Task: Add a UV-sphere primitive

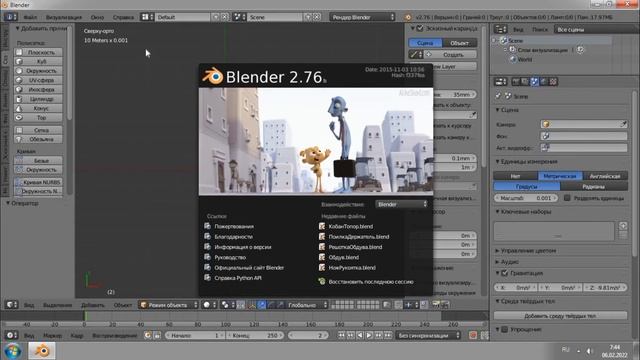Action: (x=38, y=80)
